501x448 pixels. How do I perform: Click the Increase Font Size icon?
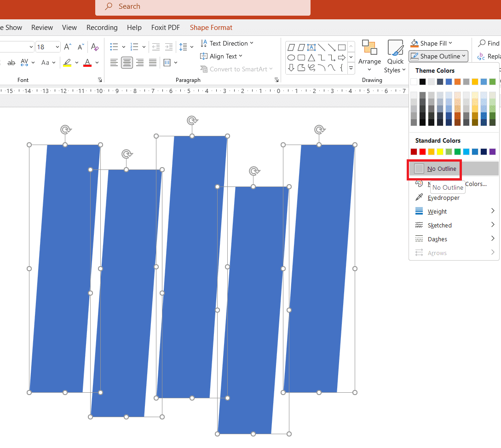pyautogui.click(x=68, y=47)
